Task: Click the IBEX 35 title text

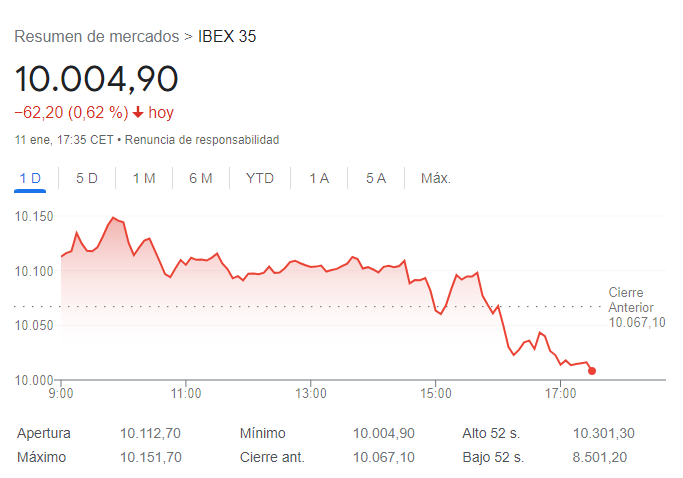Action: point(228,37)
